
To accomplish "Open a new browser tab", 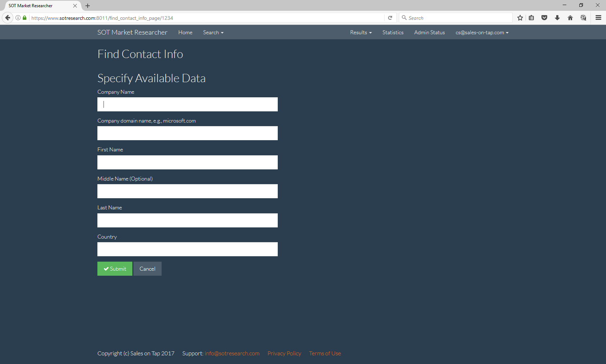I will pyautogui.click(x=88, y=6).
